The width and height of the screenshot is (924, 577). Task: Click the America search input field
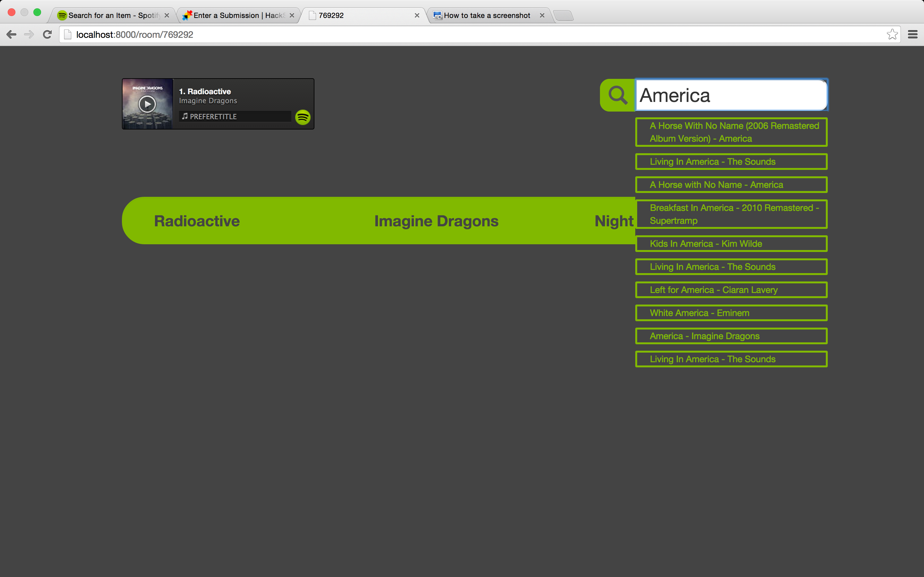[731, 95]
